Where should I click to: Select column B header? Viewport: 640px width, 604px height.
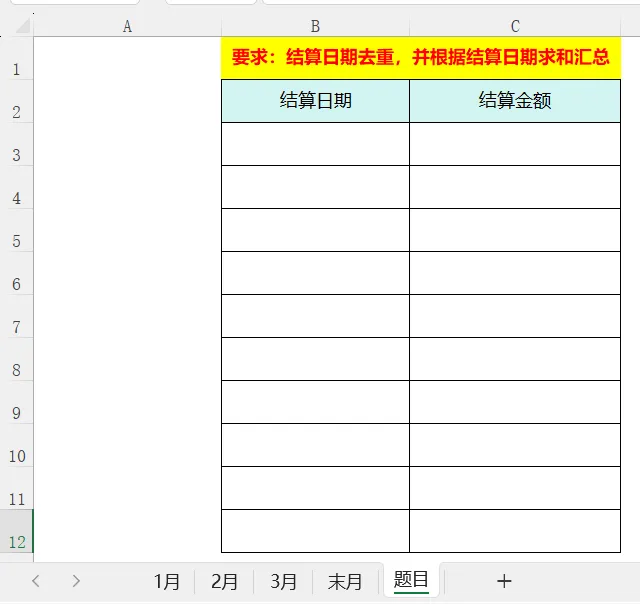click(x=315, y=27)
